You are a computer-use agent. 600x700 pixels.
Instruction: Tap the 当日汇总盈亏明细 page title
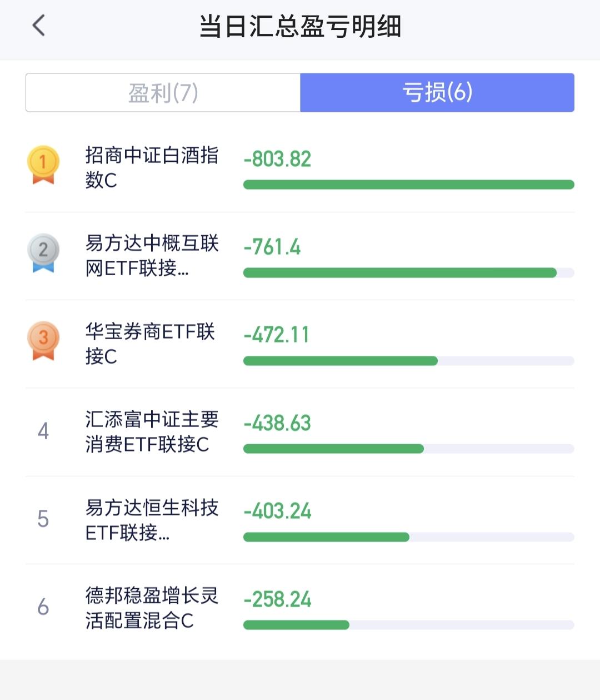(x=300, y=26)
